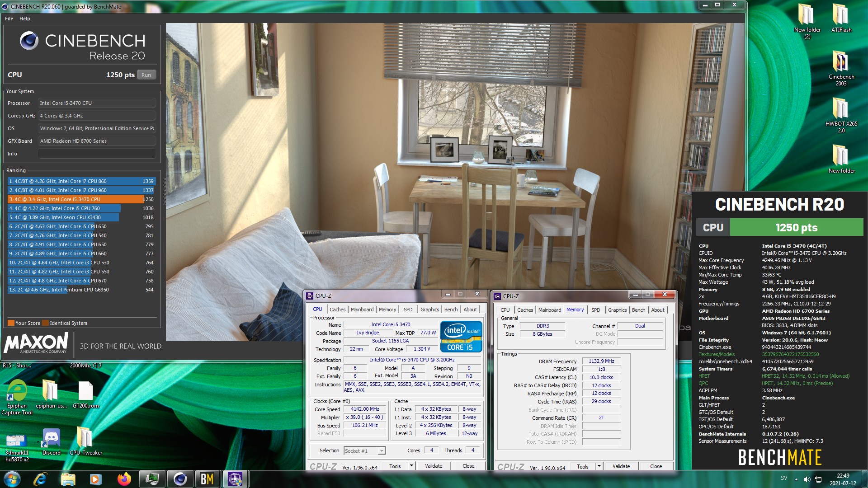Open New folder (2) desktop icon
The height and width of the screenshot is (488, 868).
click(807, 21)
